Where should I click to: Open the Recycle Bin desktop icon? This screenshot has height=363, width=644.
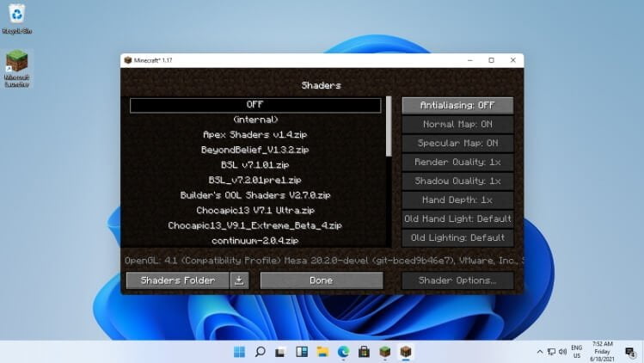pyautogui.click(x=16, y=19)
